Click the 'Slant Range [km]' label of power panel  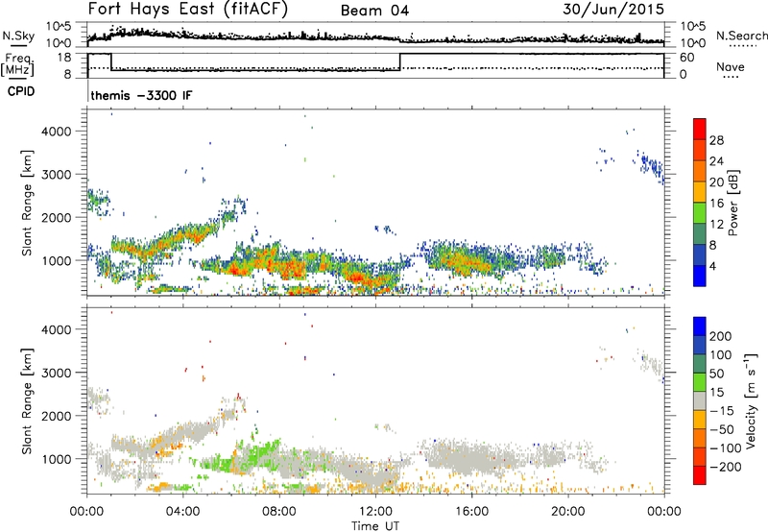[27, 203]
